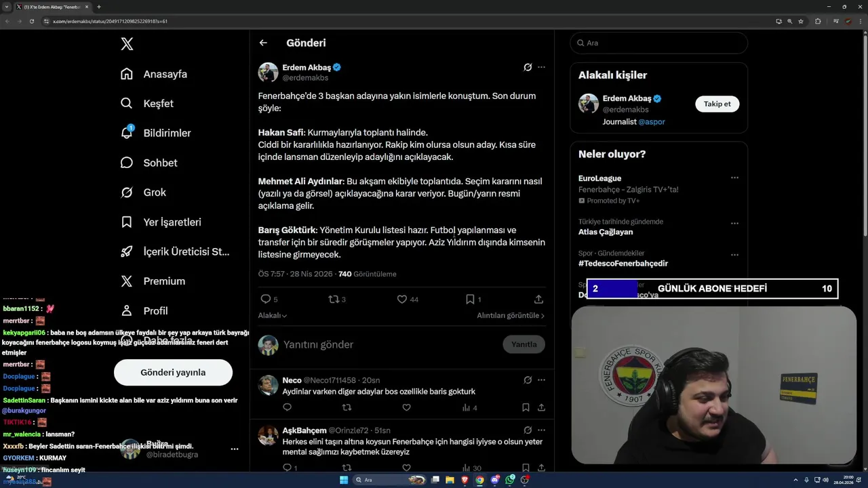Open Bildirimler notifications

point(156,133)
